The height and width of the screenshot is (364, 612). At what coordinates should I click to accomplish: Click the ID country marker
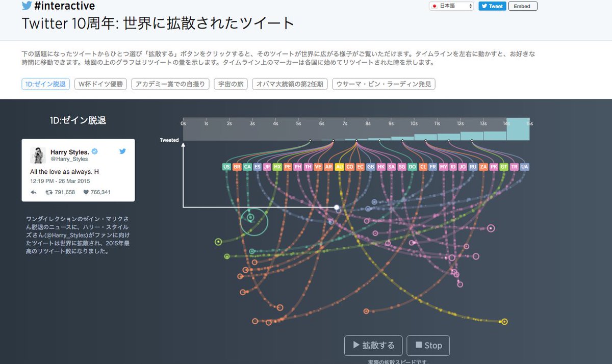tap(453, 167)
